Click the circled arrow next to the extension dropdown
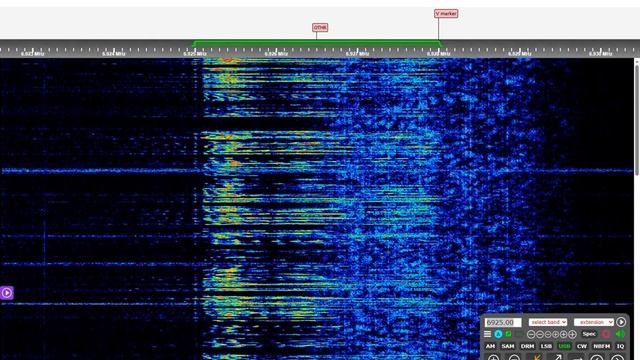640x360 pixels. [621, 322]
